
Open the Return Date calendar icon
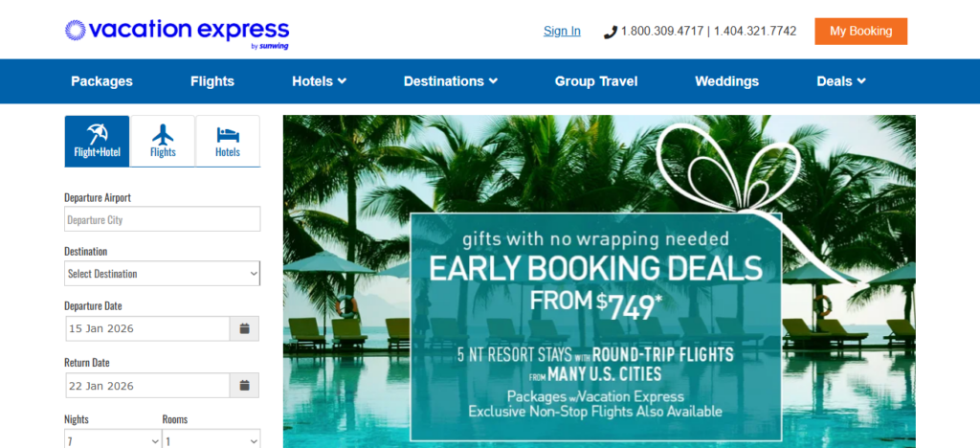244,386
